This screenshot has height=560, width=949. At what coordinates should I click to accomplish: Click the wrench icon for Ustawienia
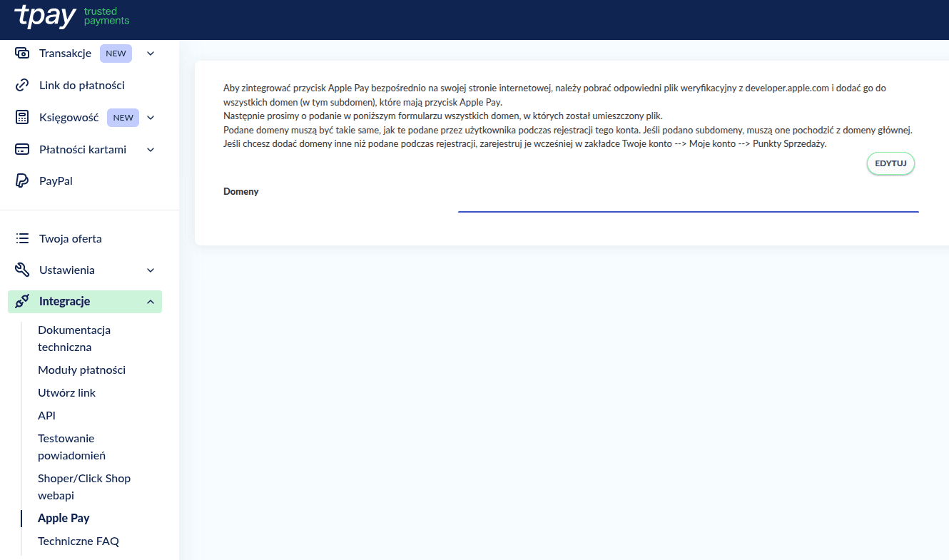click(22, 270)
